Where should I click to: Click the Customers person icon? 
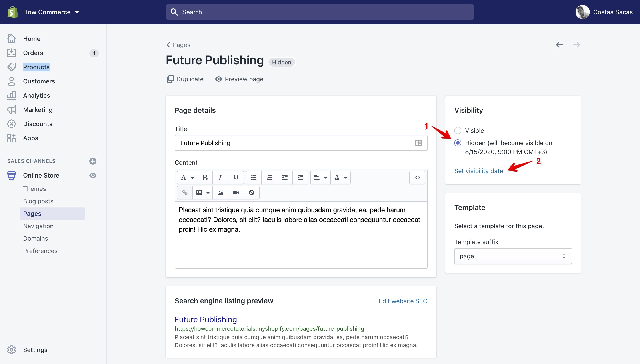[12, 81]
